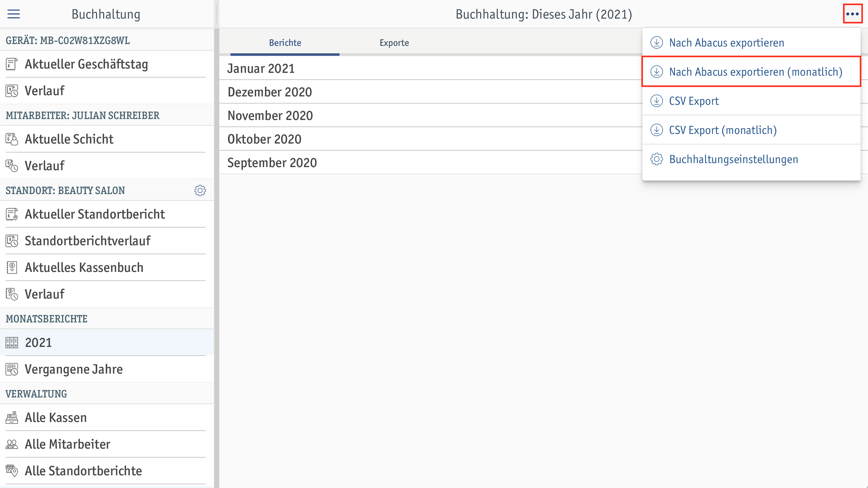The image size is (868, 488).
Task: Open the November 2020 report
Action: click(x=431, y=115)
